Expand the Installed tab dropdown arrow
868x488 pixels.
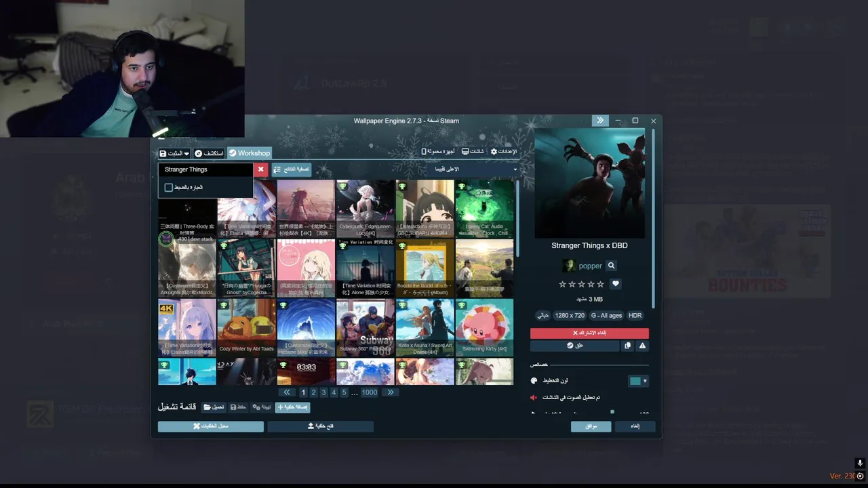click(187, 154)
